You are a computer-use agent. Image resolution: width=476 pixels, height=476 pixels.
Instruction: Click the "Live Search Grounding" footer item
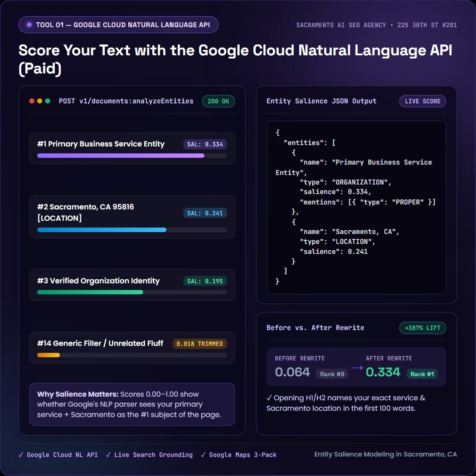click(149, 455)
